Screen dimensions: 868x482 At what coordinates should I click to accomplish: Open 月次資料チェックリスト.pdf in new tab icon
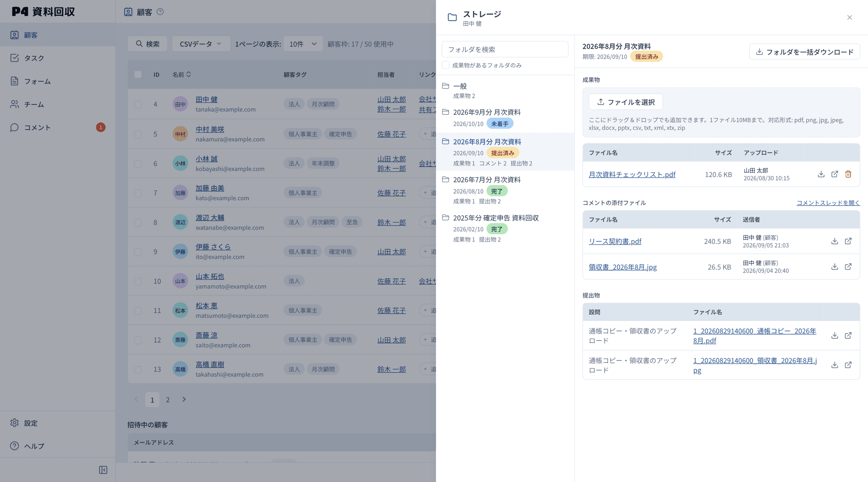tap(835, 174)
